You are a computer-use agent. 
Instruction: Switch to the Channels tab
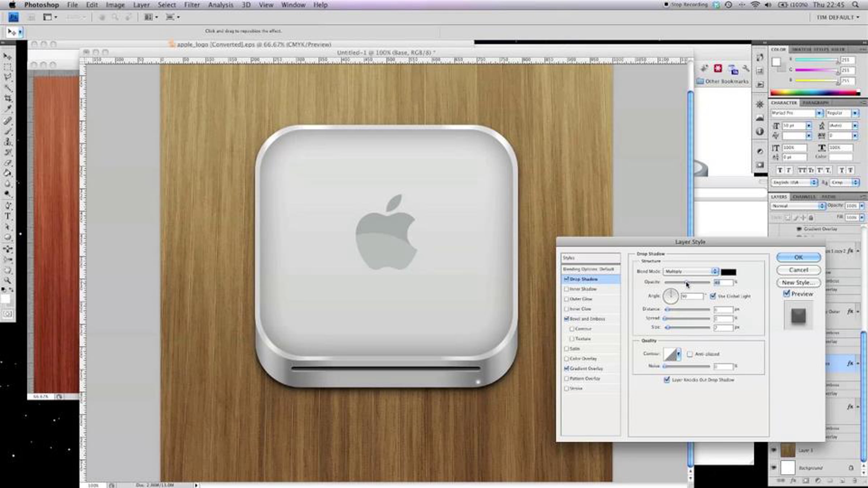(804, 197)
